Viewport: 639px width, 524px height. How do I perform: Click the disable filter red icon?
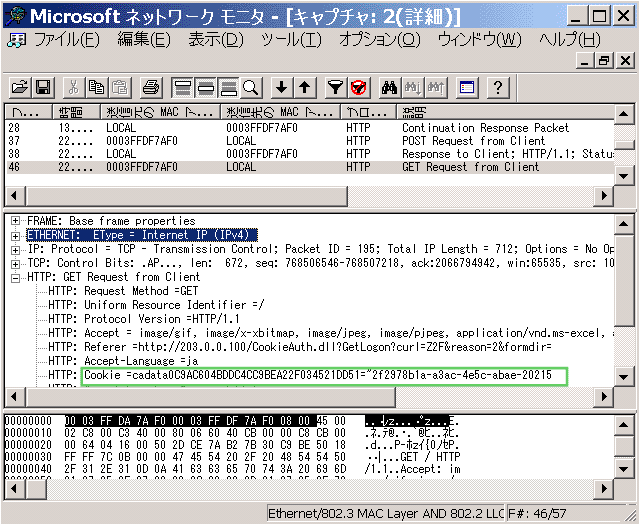(359, 88)
